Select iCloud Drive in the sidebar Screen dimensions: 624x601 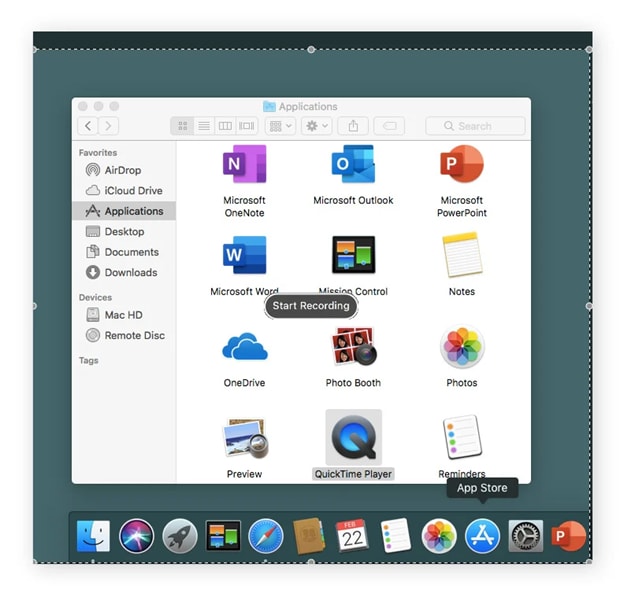point(124,191)
